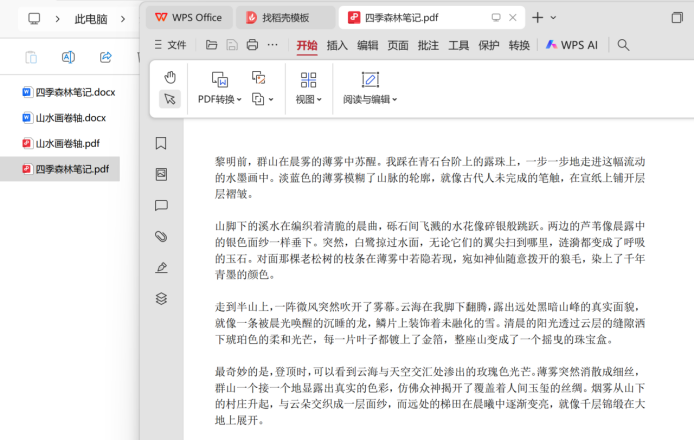
Task: Click the paragraph starting 黎明前
Action: coord(430,178)
